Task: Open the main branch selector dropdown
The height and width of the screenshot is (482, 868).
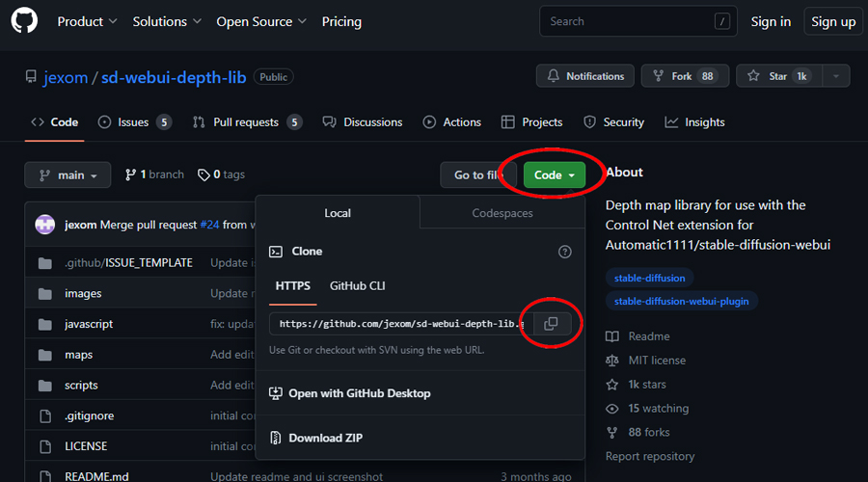Action: [x=68, y=174]
